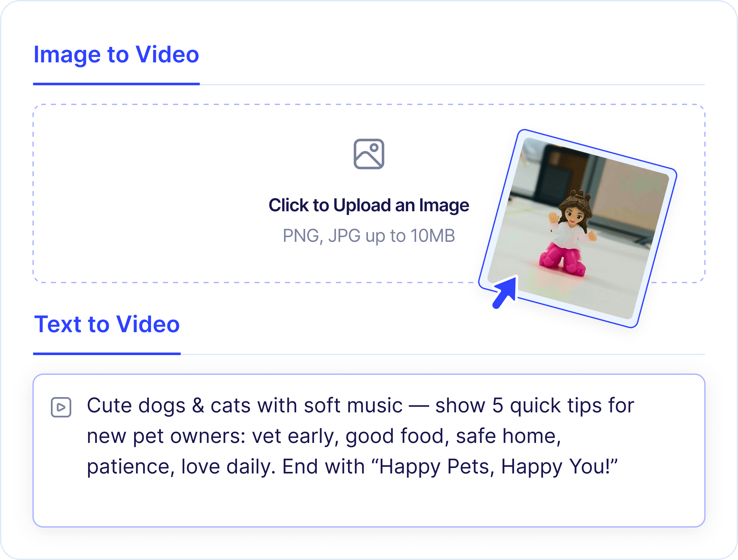Click the blue arrow cursor icon
This screenshot has width=738, height=560.
(505, 292)
